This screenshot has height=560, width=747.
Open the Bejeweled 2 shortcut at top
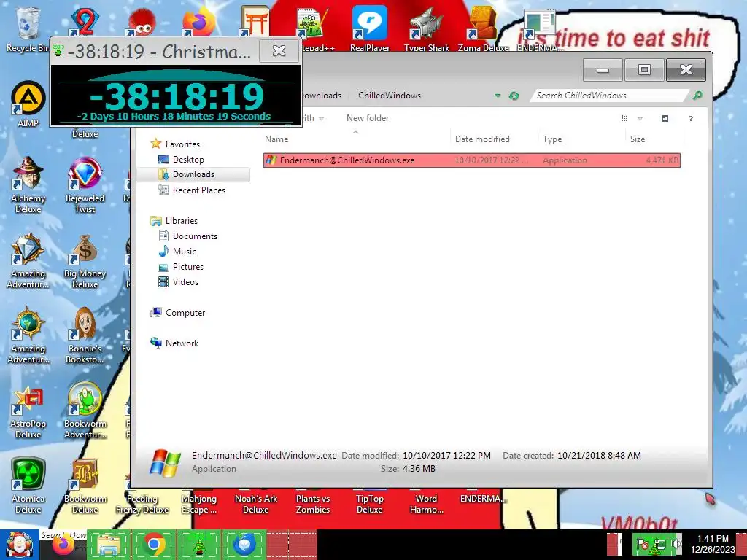pos(85,21)
